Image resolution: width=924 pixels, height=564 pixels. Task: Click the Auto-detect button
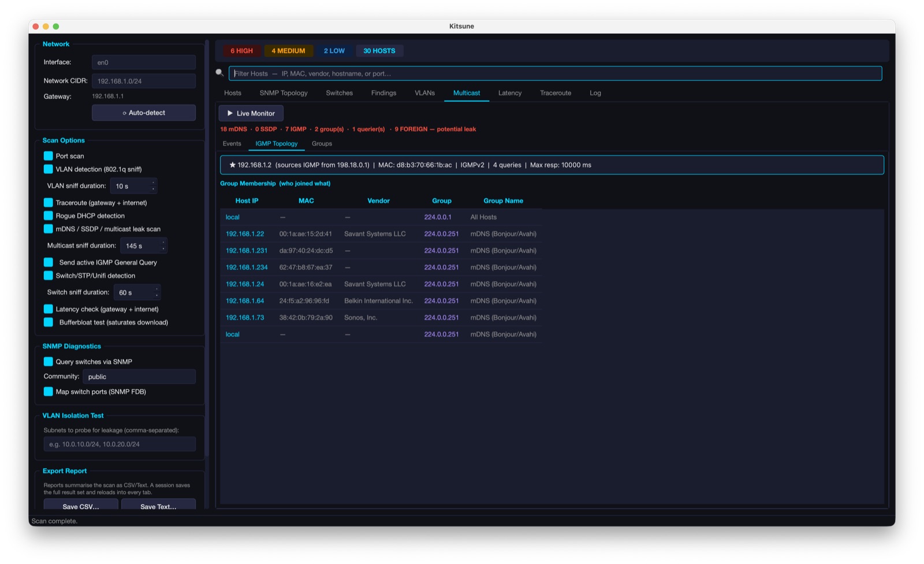[144, 113]
